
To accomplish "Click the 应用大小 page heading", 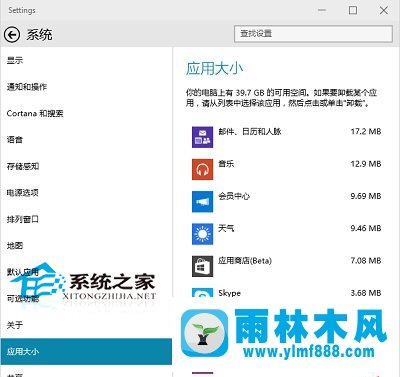I will tap(214, 69).
